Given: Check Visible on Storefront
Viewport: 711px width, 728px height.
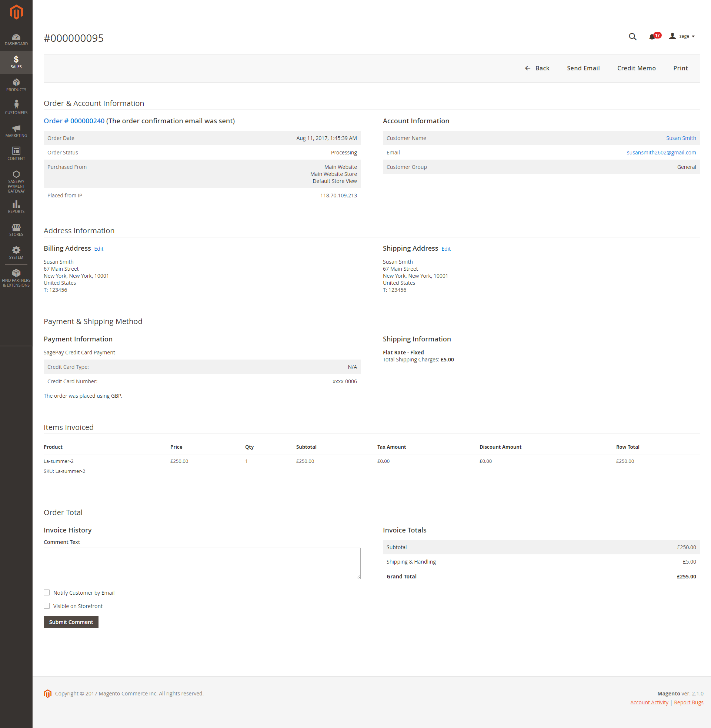Looking at the screenshot, I should [x=47, y=605].
